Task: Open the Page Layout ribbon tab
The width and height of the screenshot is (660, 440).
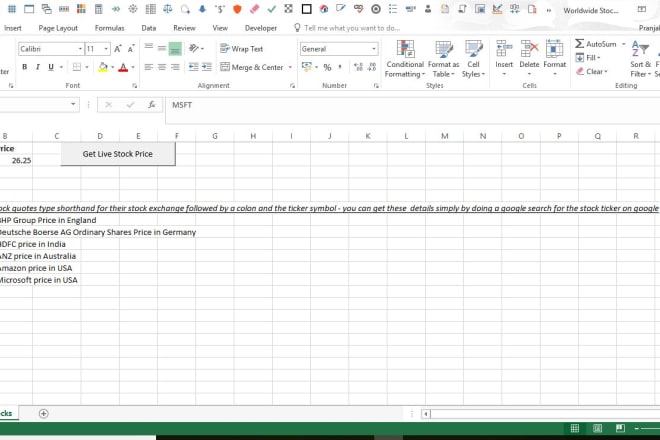Action: point(58,28)
